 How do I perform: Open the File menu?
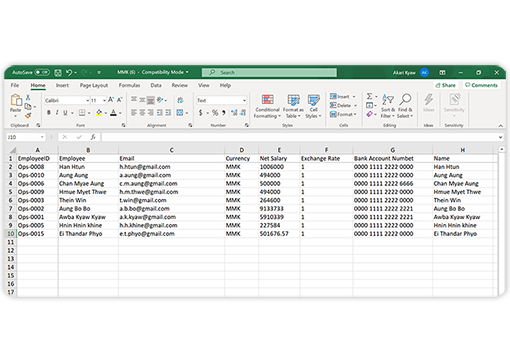coord(15,85)
